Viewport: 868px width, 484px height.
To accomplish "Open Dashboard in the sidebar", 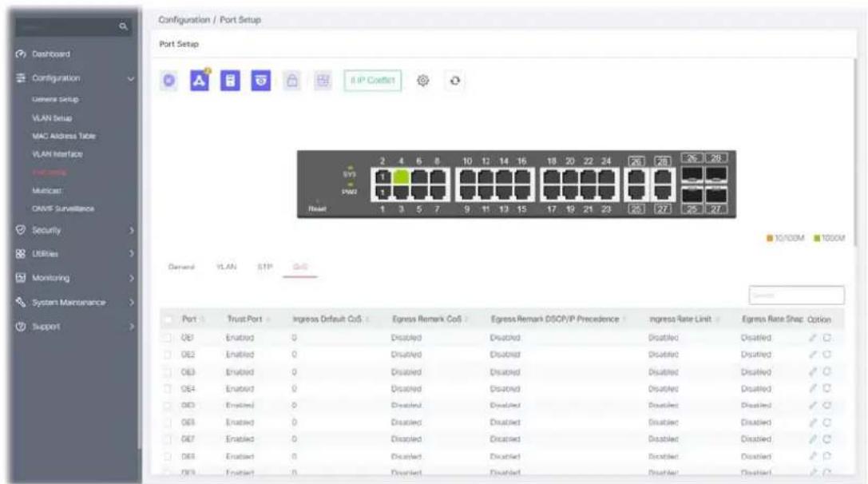I will tap(51, 54).
